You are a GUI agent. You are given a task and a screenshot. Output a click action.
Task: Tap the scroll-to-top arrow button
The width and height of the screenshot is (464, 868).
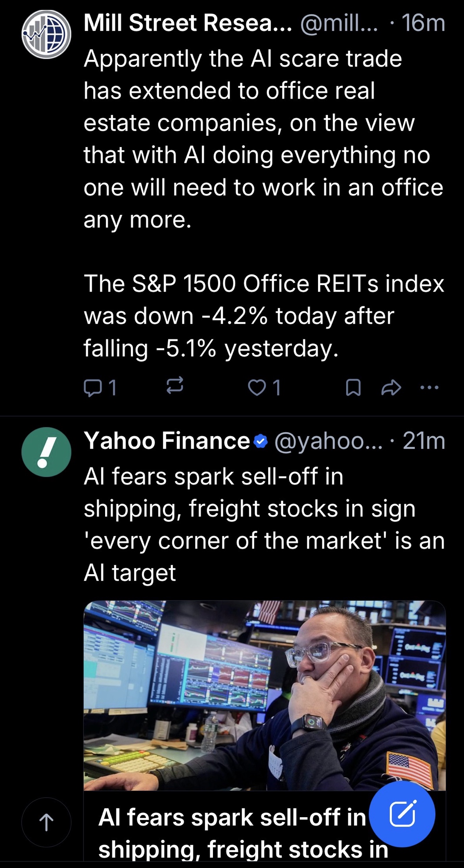(x=46, y=822)
